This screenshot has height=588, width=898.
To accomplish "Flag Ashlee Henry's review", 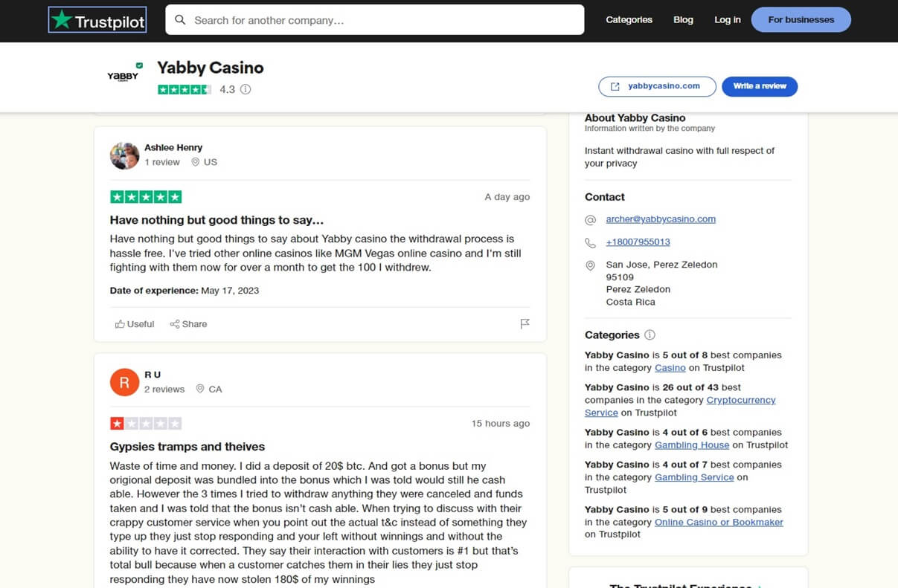I will click(x=525, y=324).
